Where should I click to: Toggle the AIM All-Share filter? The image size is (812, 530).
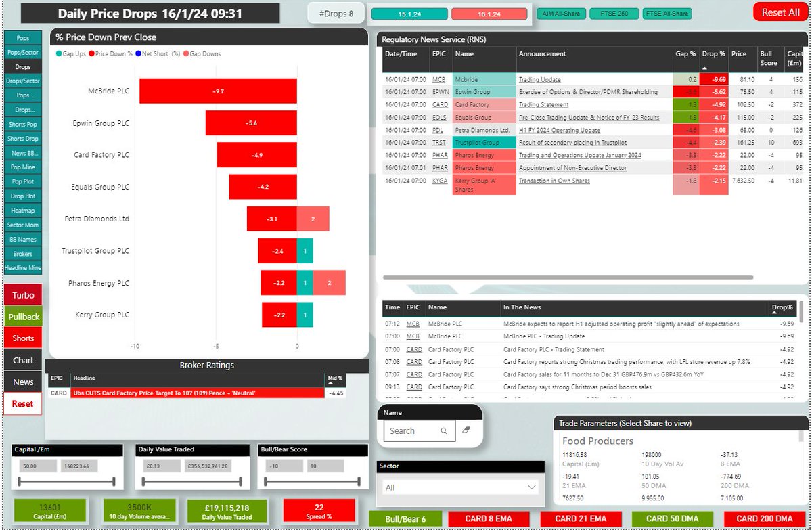pos(560,14)
